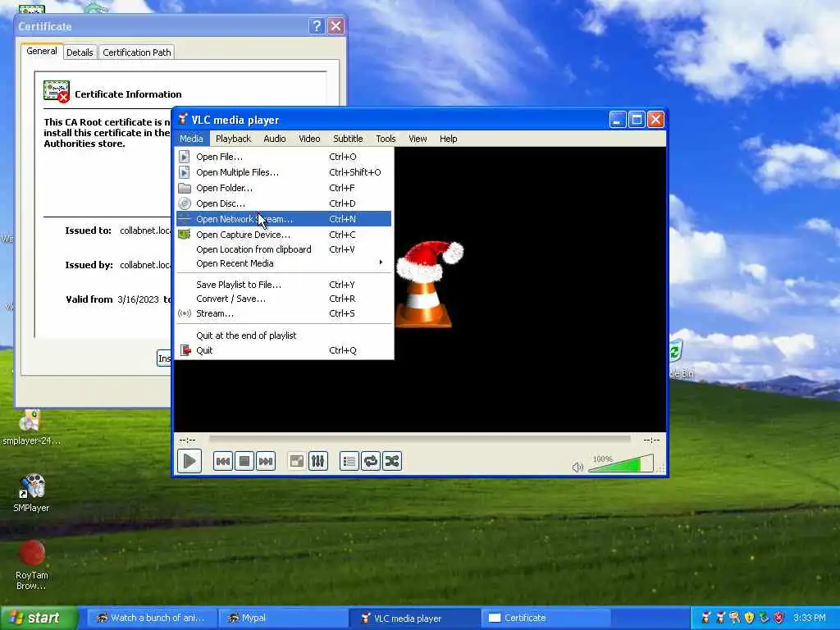Close the Certificate dialog window
The height and width of the screenshot is (630, 840).
[x=336, y=25]
